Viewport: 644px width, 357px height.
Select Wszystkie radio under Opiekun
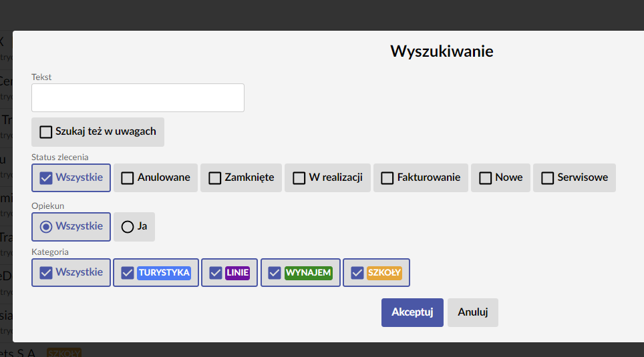[71, 226]
